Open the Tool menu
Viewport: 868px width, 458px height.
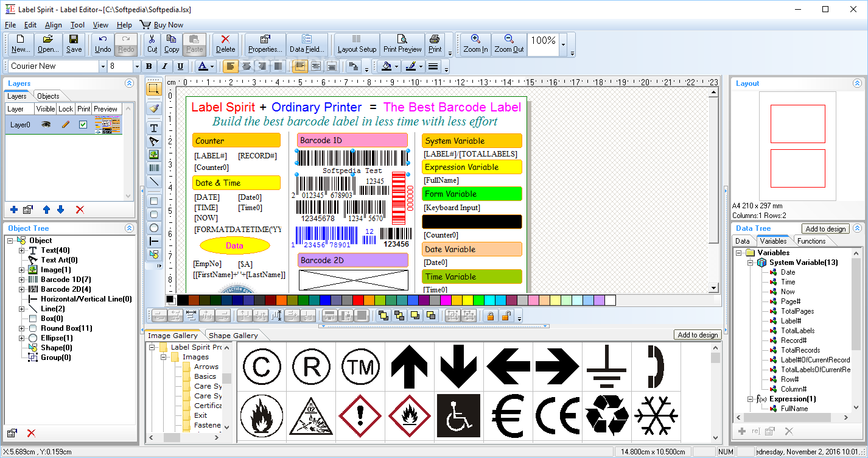(77, 25)
